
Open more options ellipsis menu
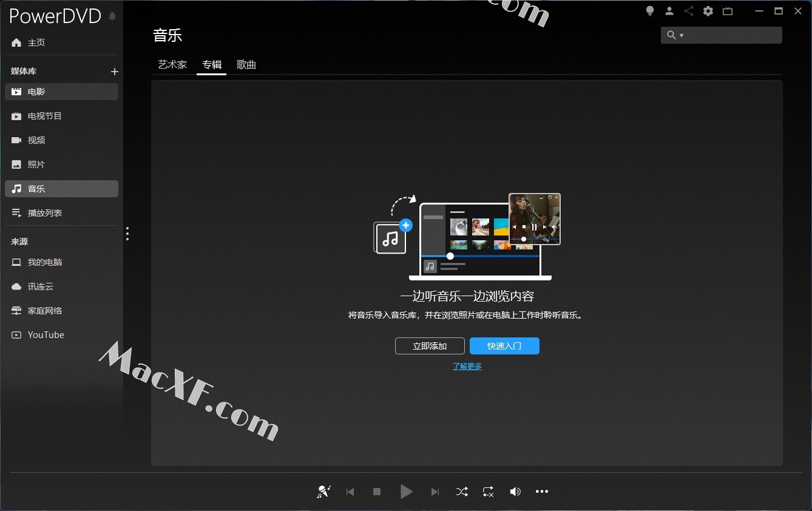(542, 492)
